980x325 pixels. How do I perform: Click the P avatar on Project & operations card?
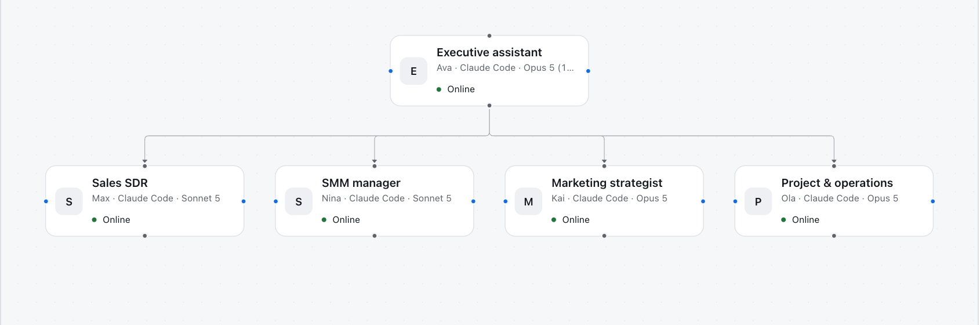click(x=758, y=201)
